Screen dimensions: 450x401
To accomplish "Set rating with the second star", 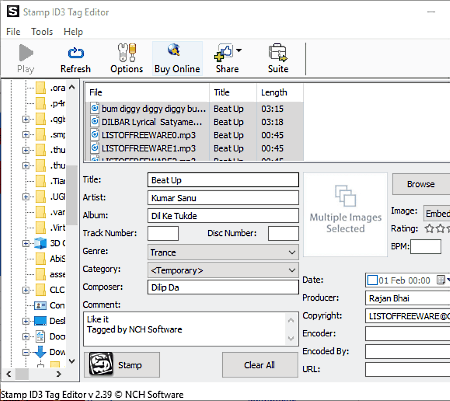I will coord(440,229).
